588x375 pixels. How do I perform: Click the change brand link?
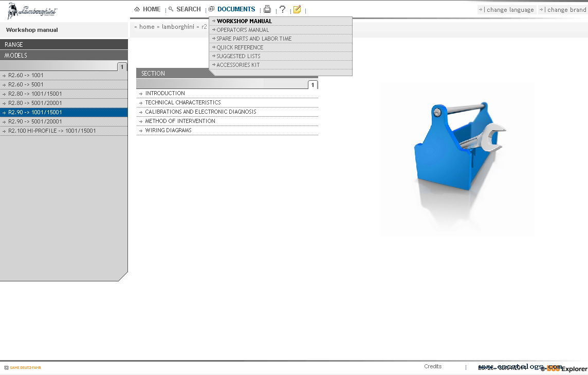coord(563,10)
